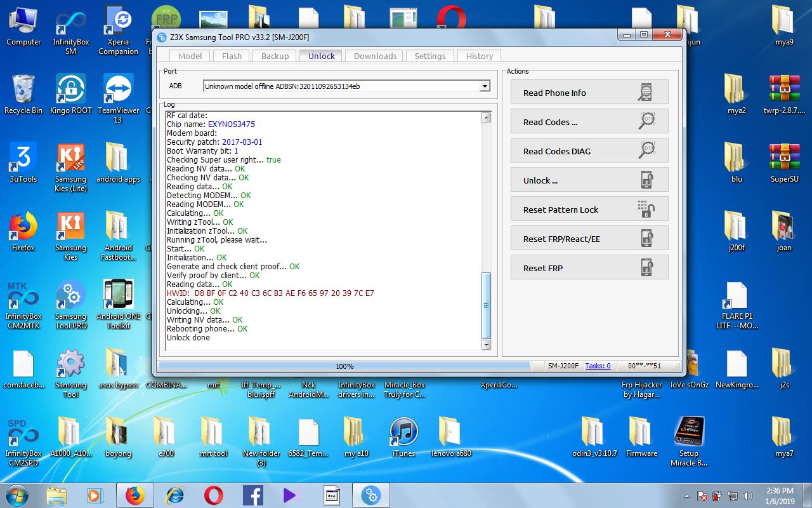Click the Read Codes ... button
Image resolution: width=812 pixels, height=508 pixels.
click(x=589, y=121)
